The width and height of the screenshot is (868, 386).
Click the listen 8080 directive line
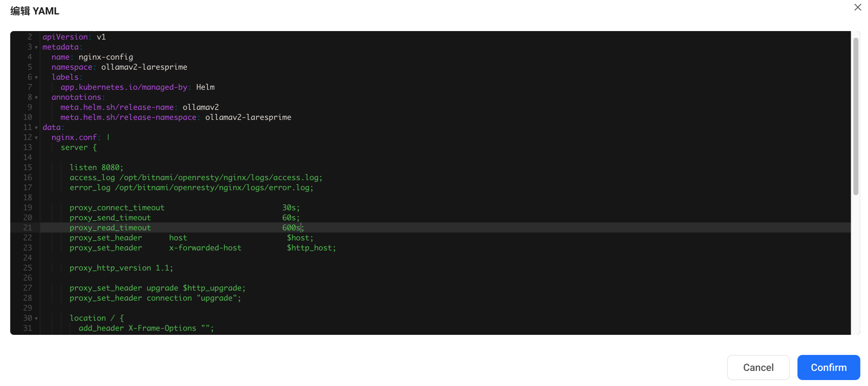pos(96,167)
